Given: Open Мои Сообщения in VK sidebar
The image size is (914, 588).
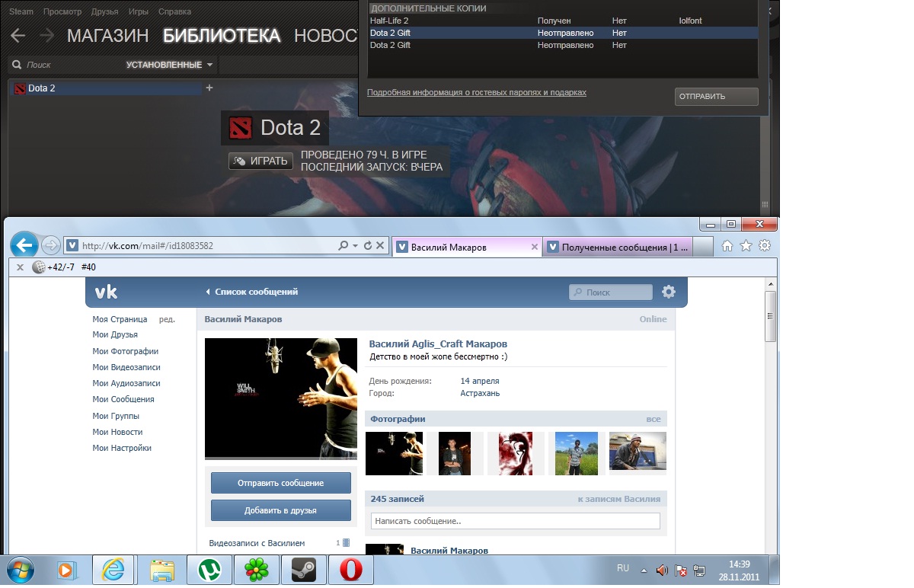Looking at the screenshot, I should (123, 399).
